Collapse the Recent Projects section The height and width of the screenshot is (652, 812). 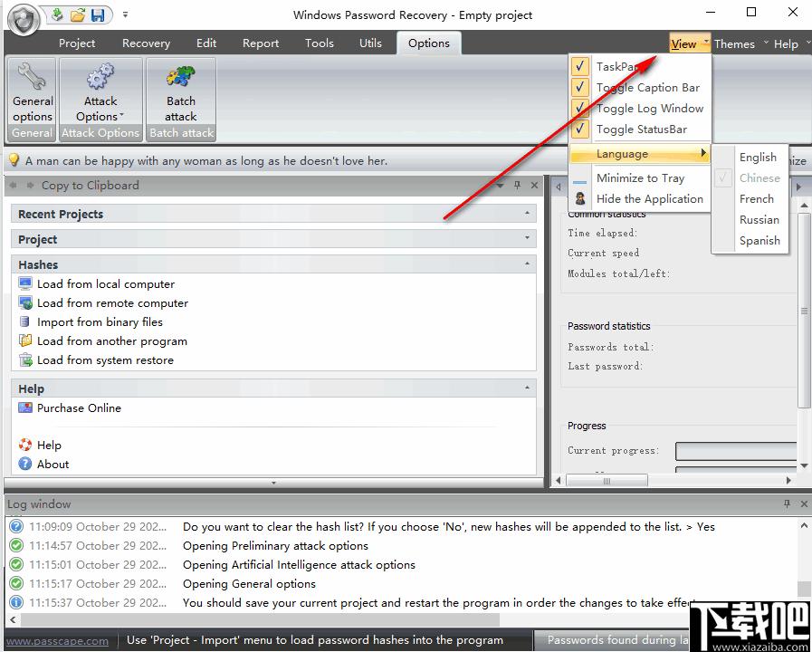(x=527, y=213)
